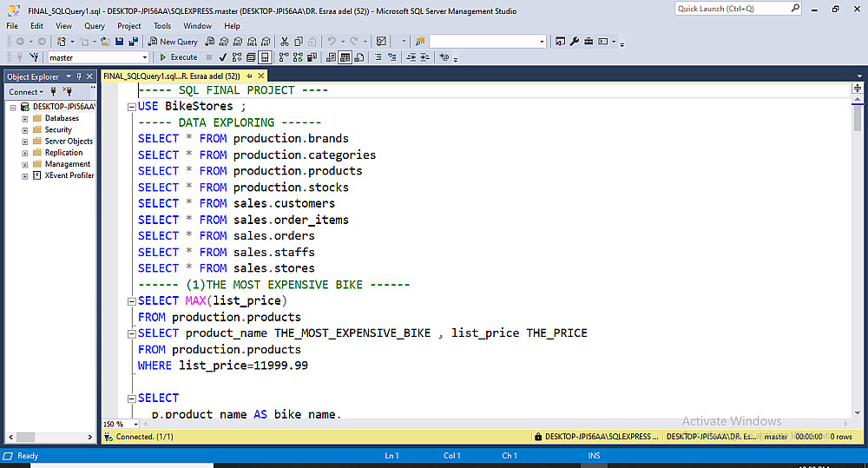This screenshot has width=868, height=468.
Task: Expand the Security folder node
Action: [x=25, y=130]
